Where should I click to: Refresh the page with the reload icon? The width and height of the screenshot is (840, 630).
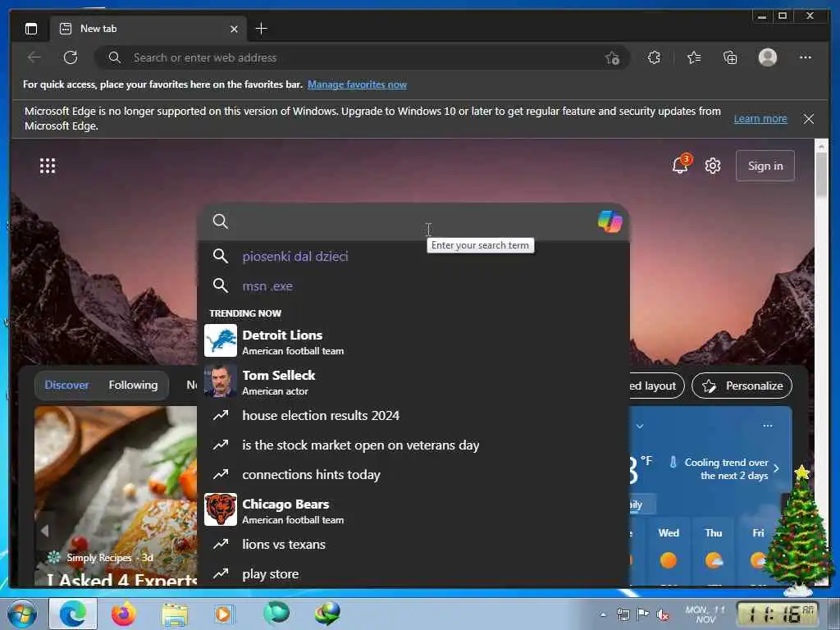[71, 57]
